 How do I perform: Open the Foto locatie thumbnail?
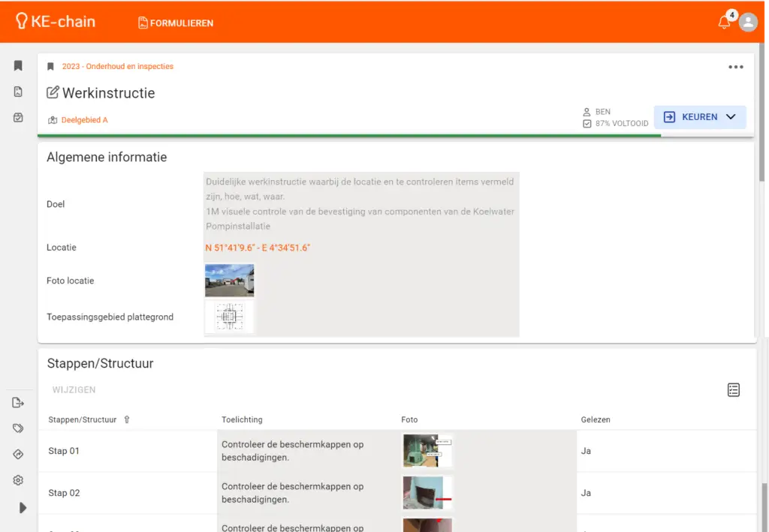pos(229,281)
